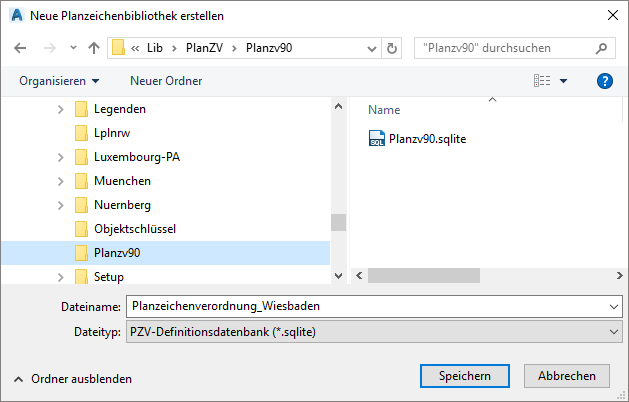The height and width of the screenshot is (402, 629).
Task: Open the Organisieren menu
Action: point(59,80)
